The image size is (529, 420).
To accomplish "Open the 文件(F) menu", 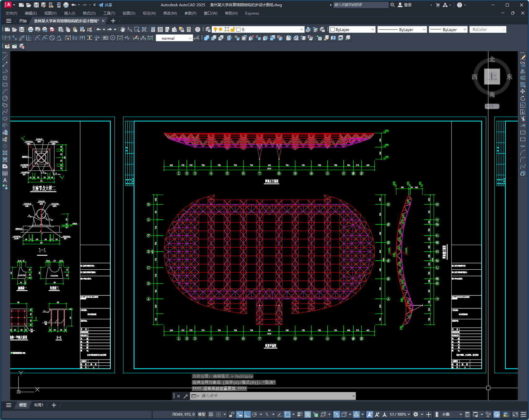I will tap(11, 13).
